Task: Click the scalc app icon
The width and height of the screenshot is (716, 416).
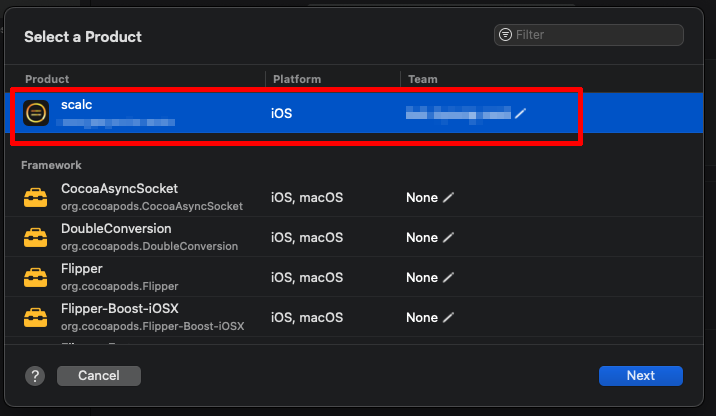Action: (x=36, y=113)
